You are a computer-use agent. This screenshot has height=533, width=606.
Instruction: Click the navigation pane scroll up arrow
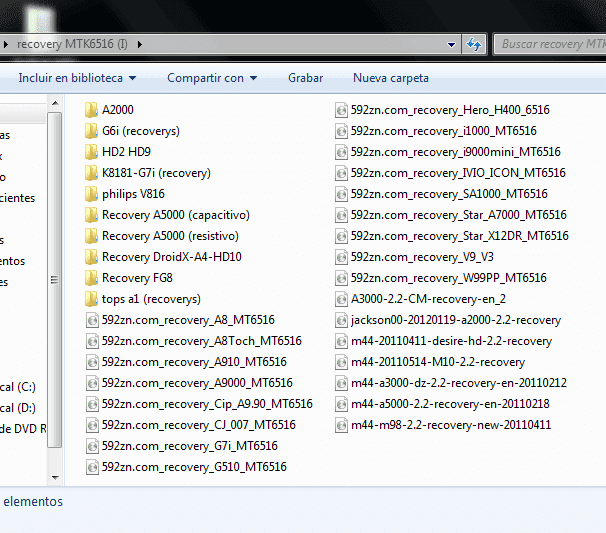(x=55, y=103)
